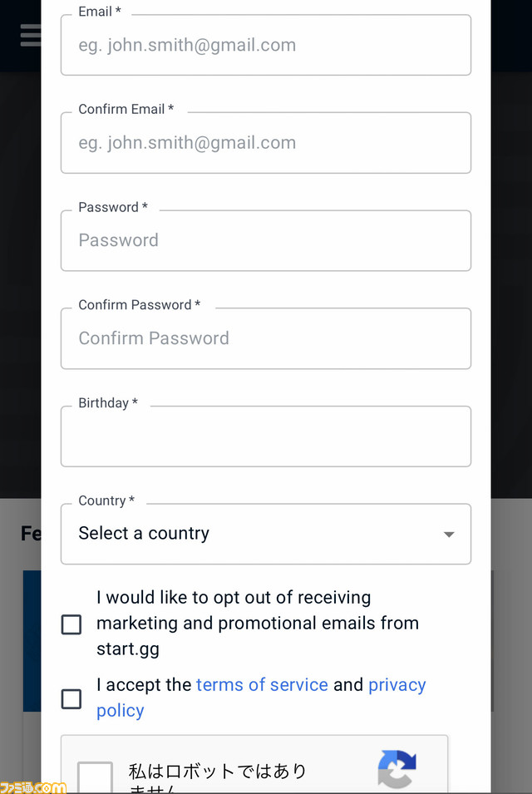Open the hamburger menu icon
532x794 pixels.
(x=30, y=35)
